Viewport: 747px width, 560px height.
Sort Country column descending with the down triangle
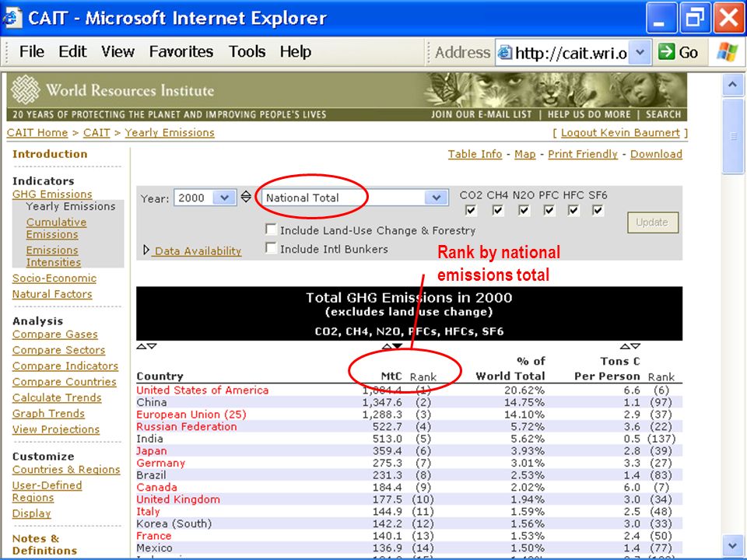[152, 346]
